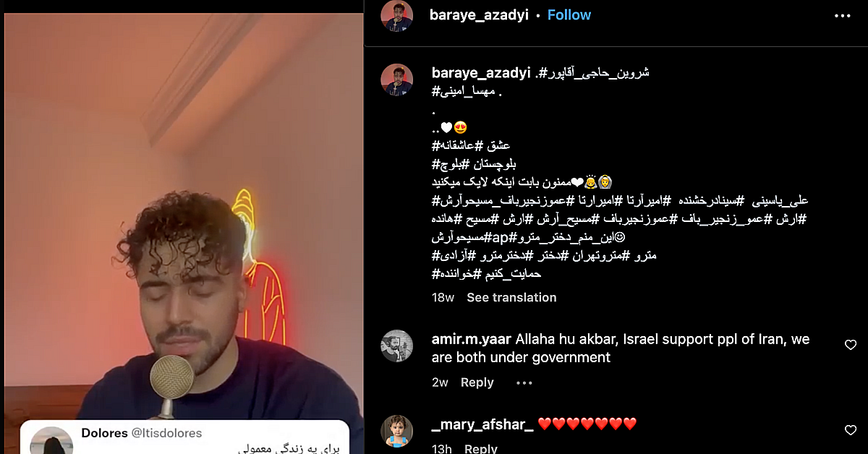Viewport: 868px width, 454px height.
Task: Open baraye_azadyi avatar beside the caption
Action: tap(397, 80)
